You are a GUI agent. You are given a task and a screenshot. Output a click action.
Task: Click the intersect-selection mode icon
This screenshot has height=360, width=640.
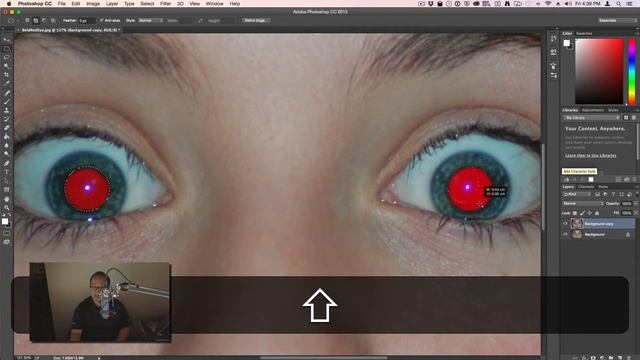point(53,20)
